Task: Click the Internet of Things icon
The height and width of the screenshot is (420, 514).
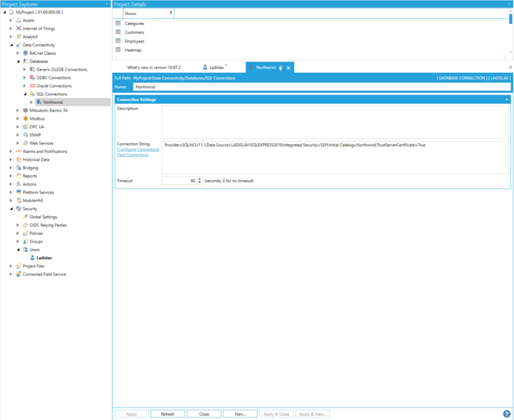Action: point(18,29)
